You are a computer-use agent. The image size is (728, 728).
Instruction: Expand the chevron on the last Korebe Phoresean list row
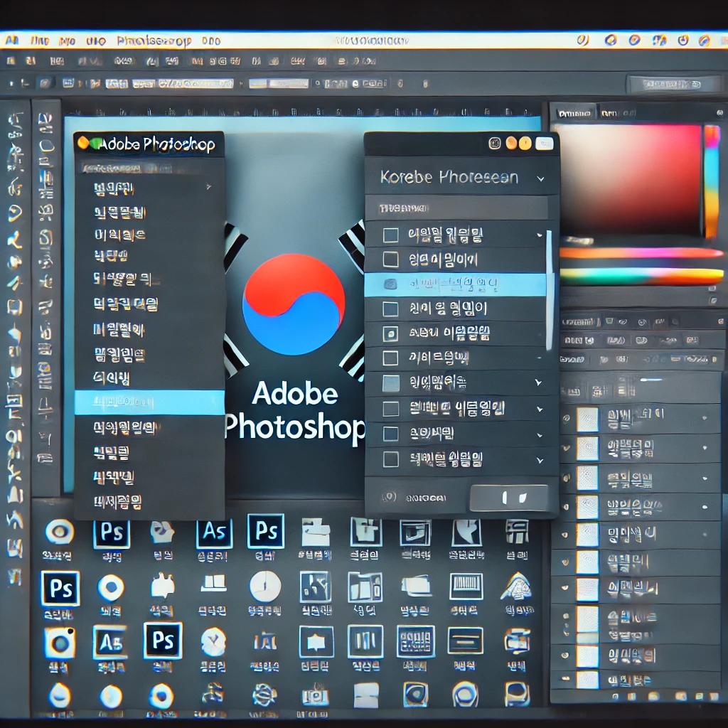[540, 460]
